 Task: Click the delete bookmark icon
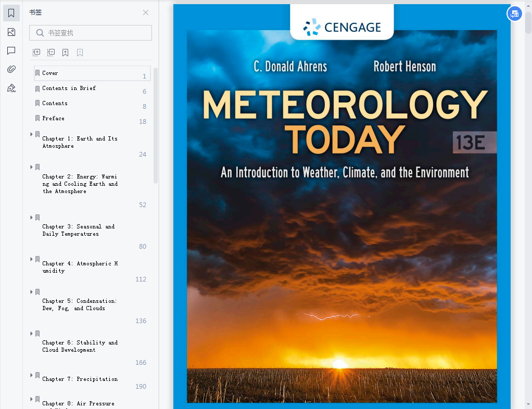pos(80,53)
